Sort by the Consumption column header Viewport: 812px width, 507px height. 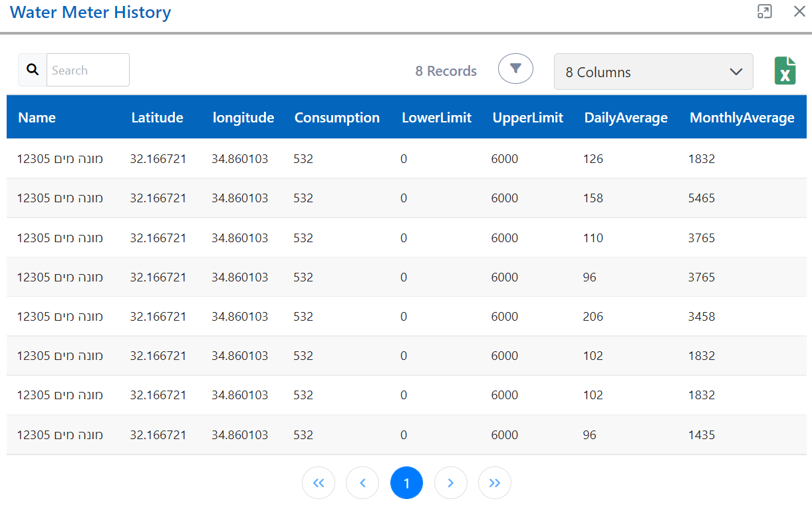337,117
